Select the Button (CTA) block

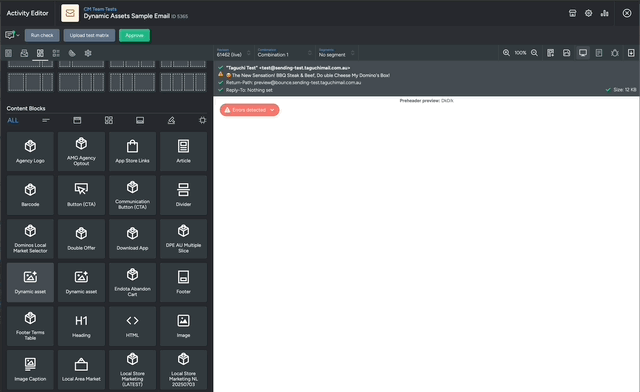(x=81, y=195)
